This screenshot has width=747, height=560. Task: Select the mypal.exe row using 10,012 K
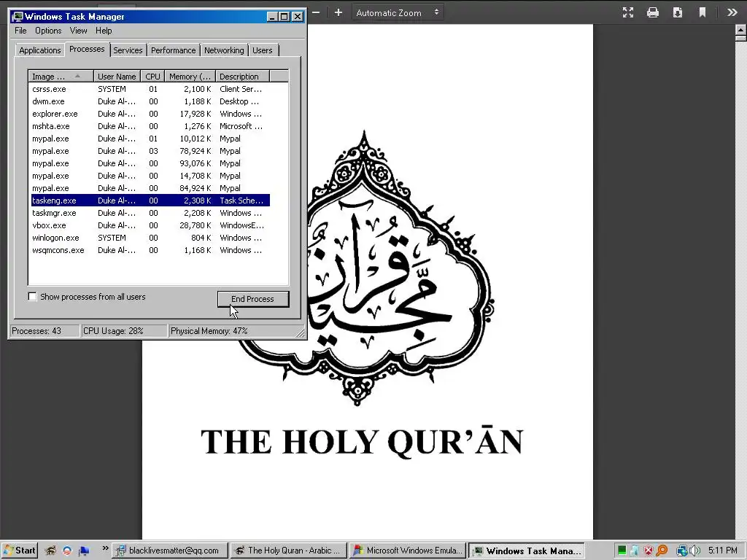click(150, 139)
